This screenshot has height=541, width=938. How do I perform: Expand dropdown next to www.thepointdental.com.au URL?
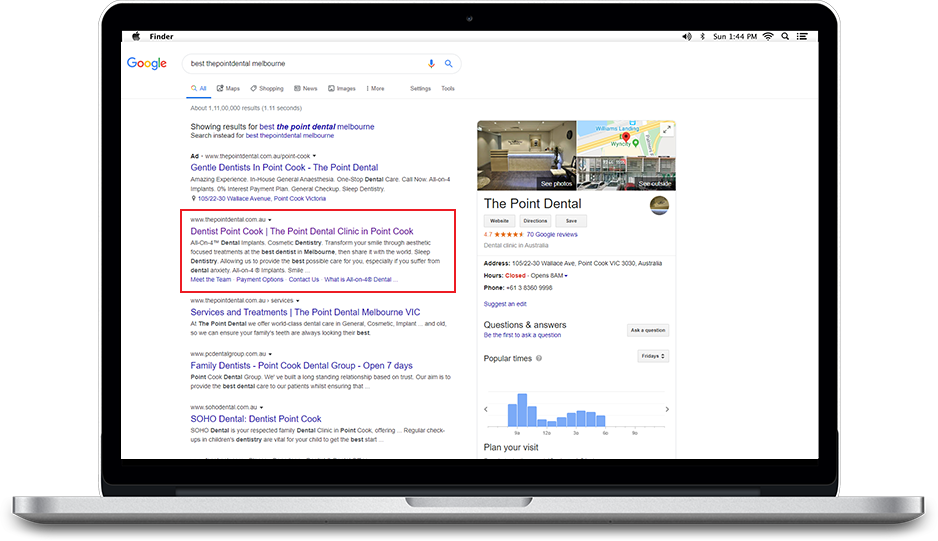tap(270, 220)
